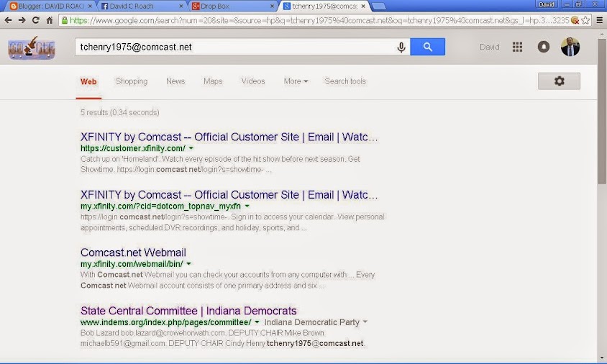Click the bold tchenry1975@comcast.net snippet text
Viewport: 607px width, 364px height.
pos(315,343)
